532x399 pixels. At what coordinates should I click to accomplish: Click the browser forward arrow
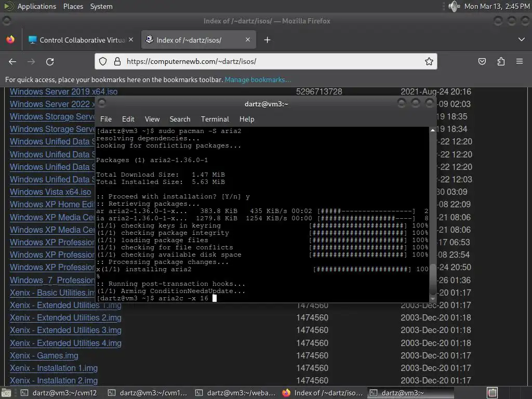point(31,61)
